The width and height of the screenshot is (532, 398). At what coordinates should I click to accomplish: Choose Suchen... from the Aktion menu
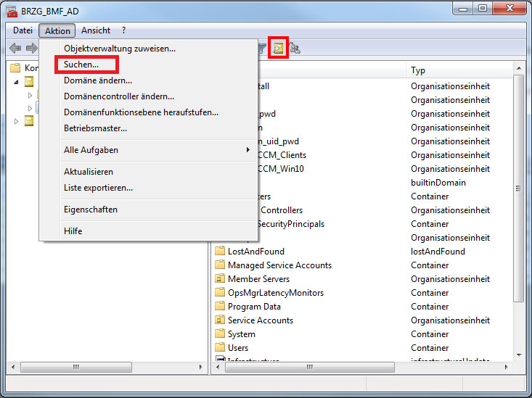click(x=81, y=65)
